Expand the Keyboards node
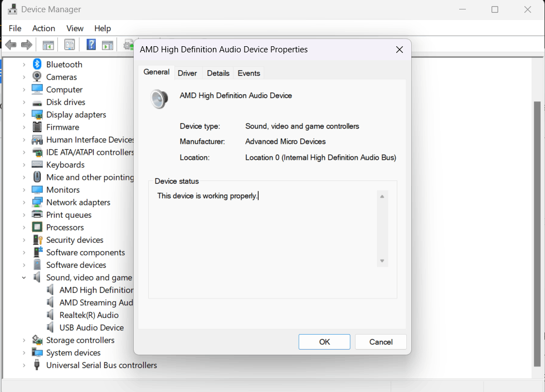Screen dimensions: 545x392 coord(23,165)
